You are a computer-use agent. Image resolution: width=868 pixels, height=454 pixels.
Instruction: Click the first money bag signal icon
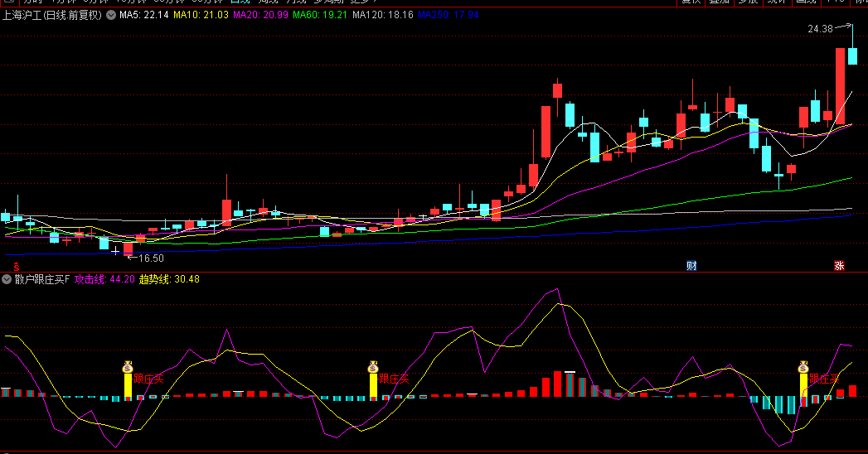(128, 367)
